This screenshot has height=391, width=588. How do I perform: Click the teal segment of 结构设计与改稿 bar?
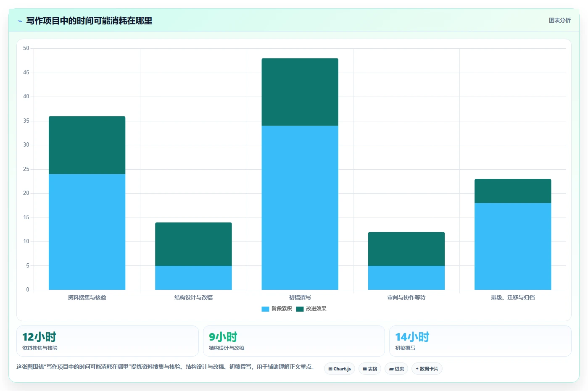click(193, 244)
